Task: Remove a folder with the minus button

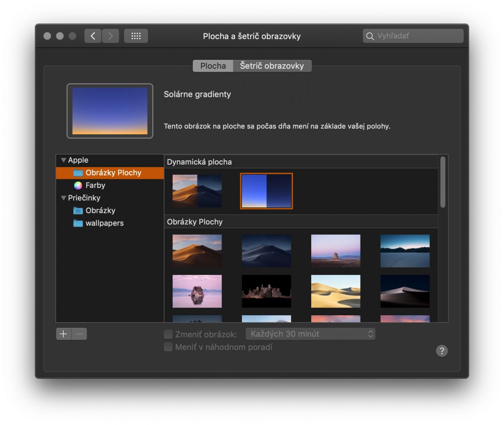Action: (79, 334)
